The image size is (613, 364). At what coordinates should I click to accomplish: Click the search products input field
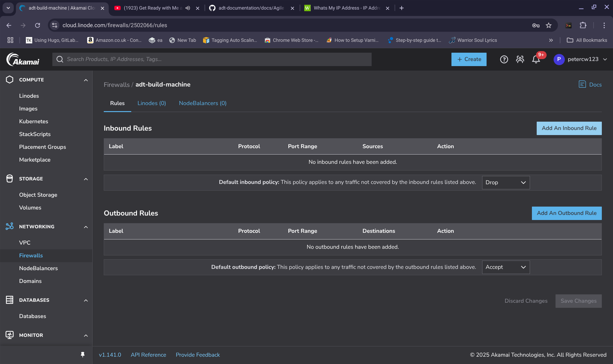pyautogui.click(x=217, y=59)
